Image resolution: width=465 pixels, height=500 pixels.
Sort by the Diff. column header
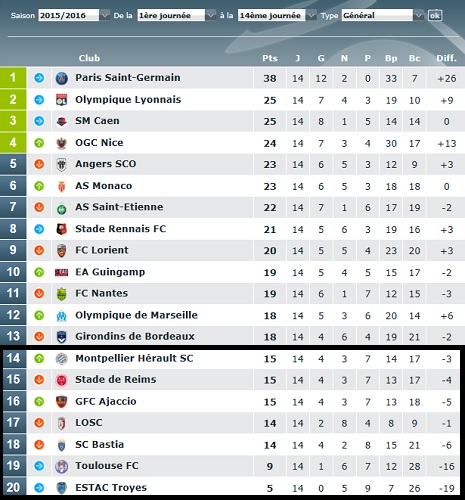coord(446,58)
